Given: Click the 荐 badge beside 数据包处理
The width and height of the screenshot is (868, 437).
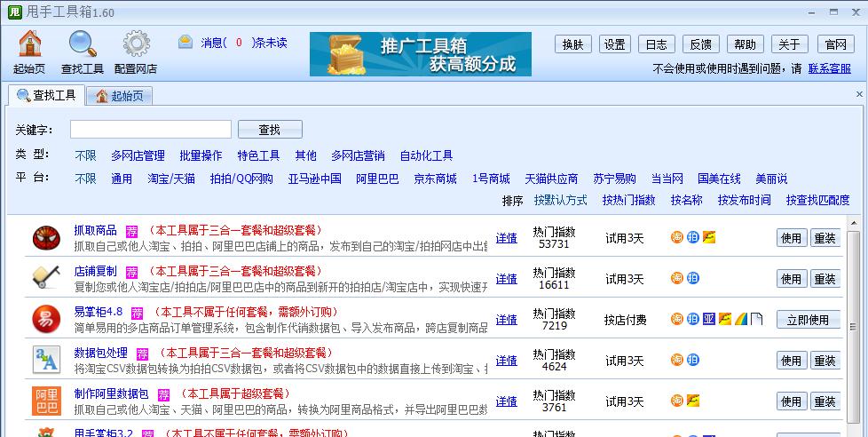Looking at the screenshot, I should (143, 354).
